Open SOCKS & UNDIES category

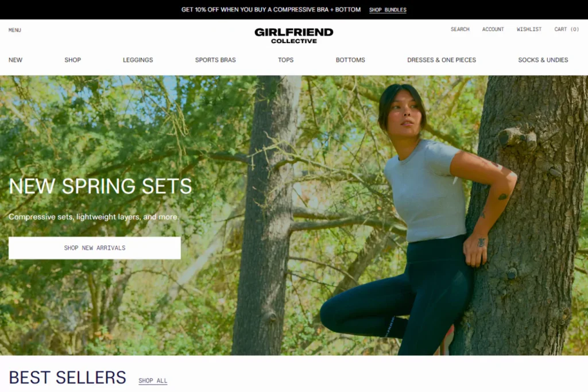(x=543, y=60)
